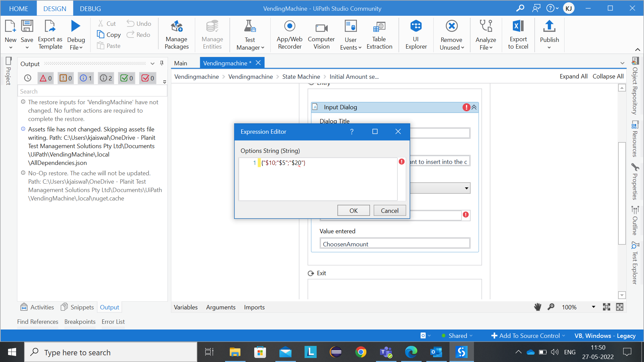Pin the Output panel
The width and height of the screenshot is (644, 362).
pos(161,63)
